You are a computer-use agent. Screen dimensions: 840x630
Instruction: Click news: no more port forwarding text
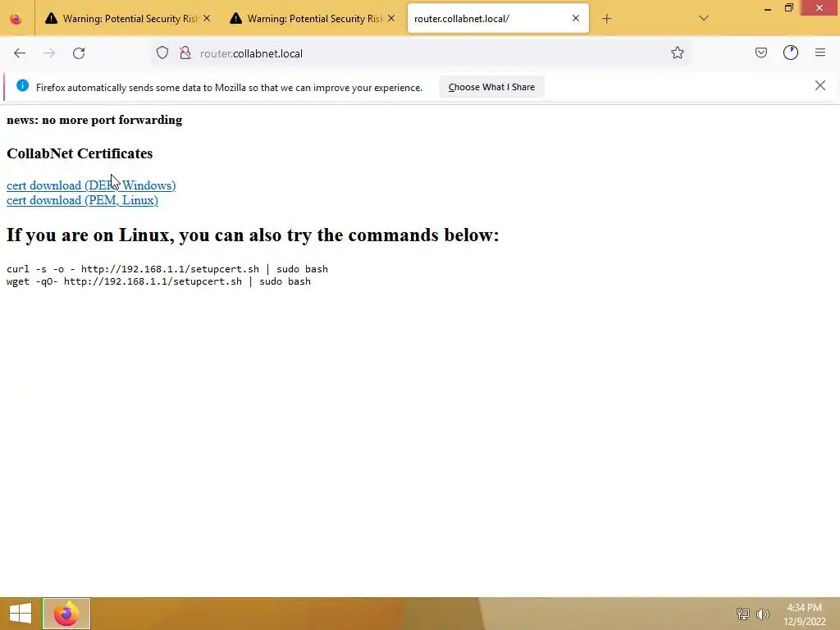[94, 120]
